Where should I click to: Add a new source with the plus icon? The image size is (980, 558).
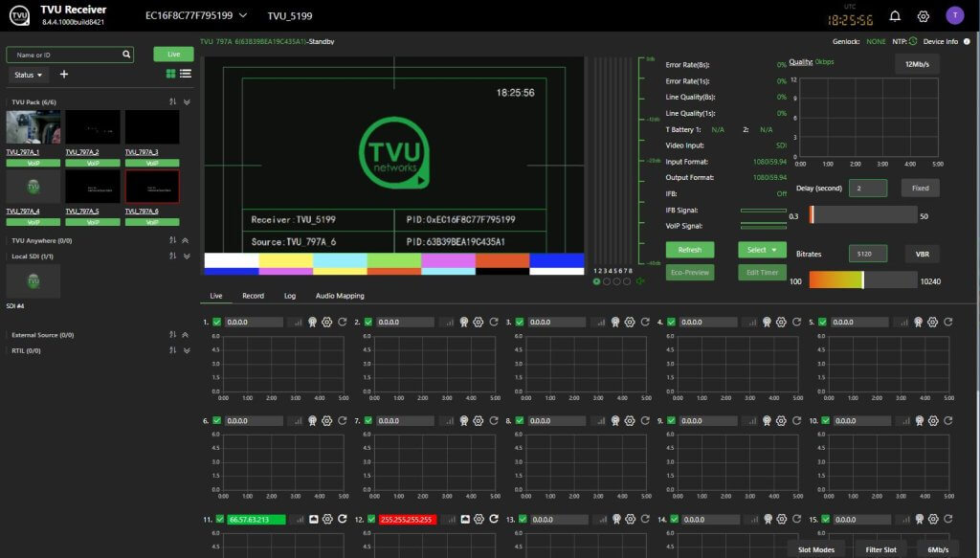pos(64,75)
